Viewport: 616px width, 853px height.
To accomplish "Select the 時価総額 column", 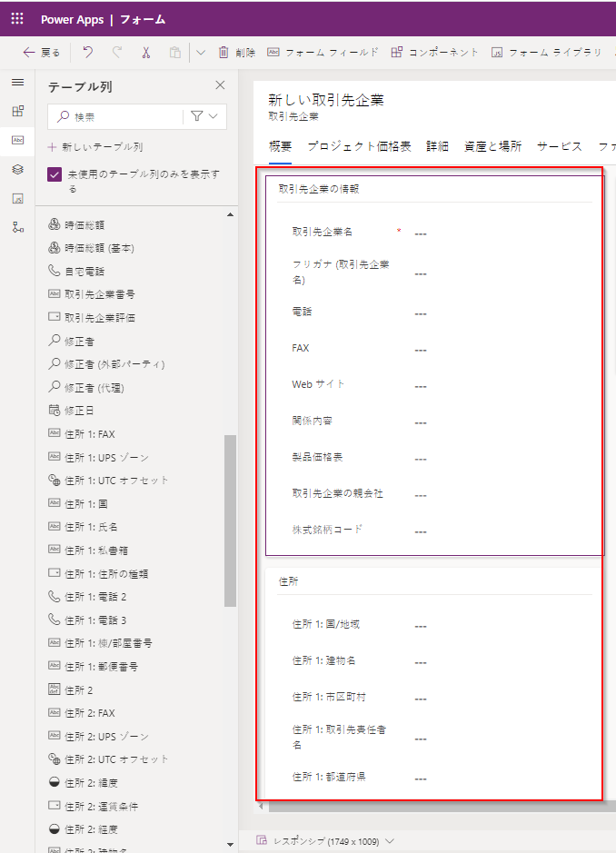I will coord(76,224).
